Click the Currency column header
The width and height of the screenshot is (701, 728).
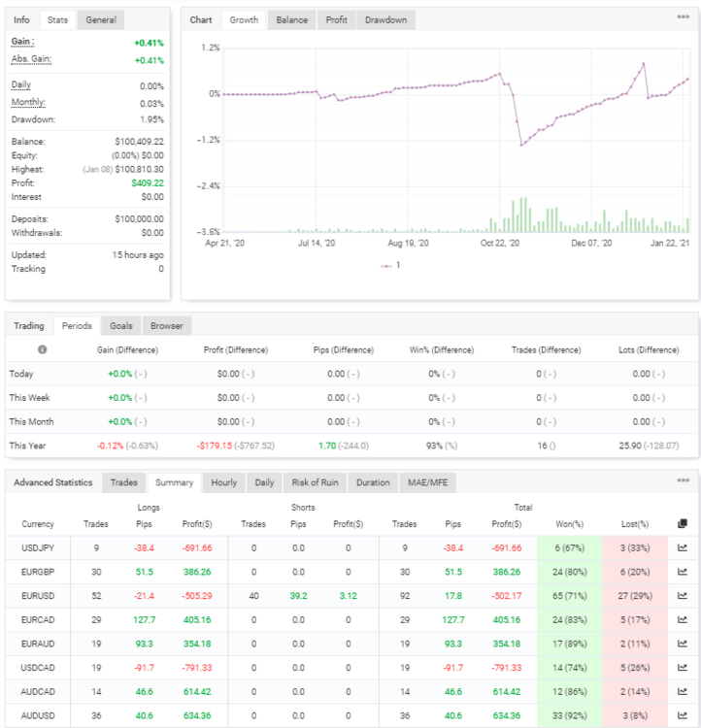(38, 524)
